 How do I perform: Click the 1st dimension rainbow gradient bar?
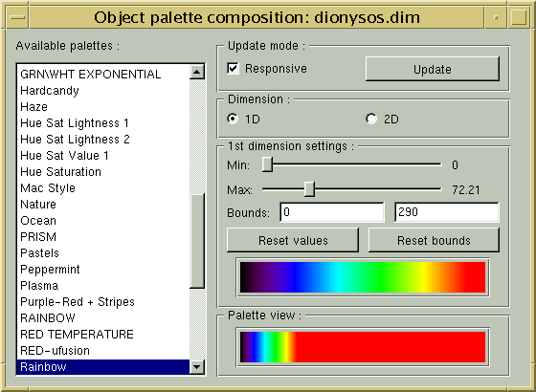point(363,277)
